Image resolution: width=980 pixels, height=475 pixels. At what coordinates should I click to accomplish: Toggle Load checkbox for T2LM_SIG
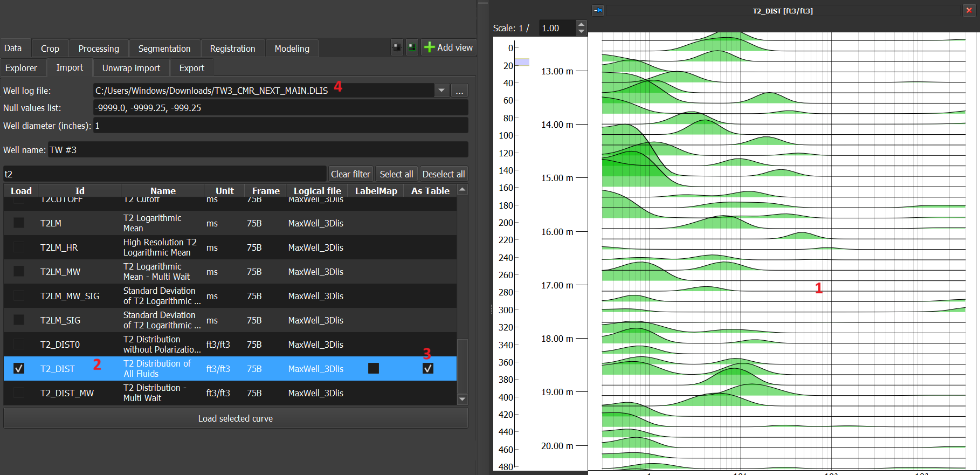pos(19,320)
